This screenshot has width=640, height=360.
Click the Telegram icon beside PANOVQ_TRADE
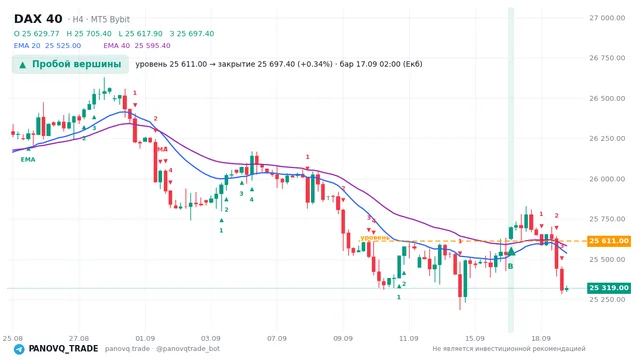19,349
